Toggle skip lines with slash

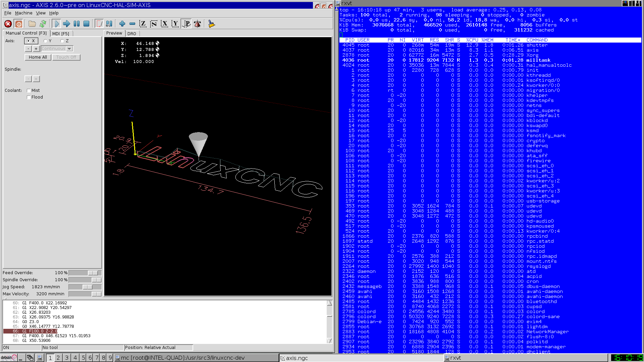(x=99, y=24)
